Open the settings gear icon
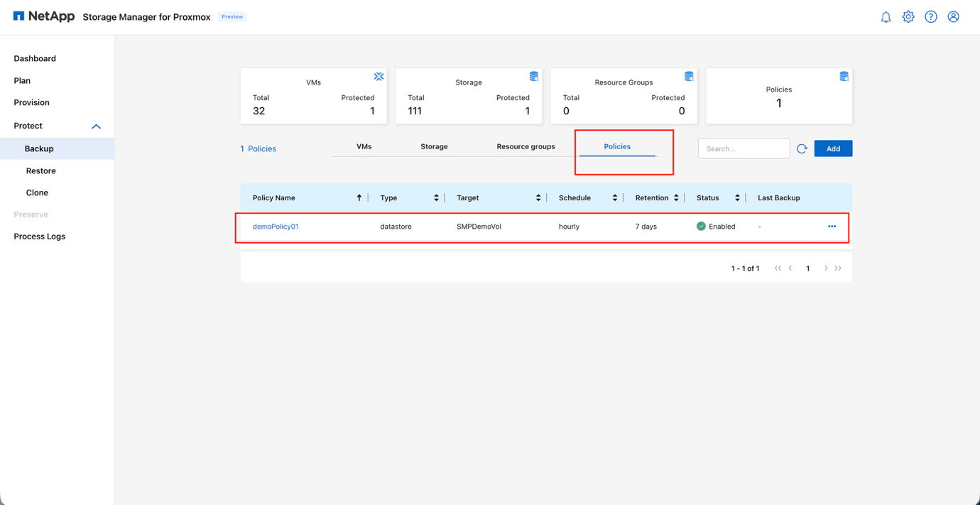Screen dimensions: 980x505 (908, 16)
